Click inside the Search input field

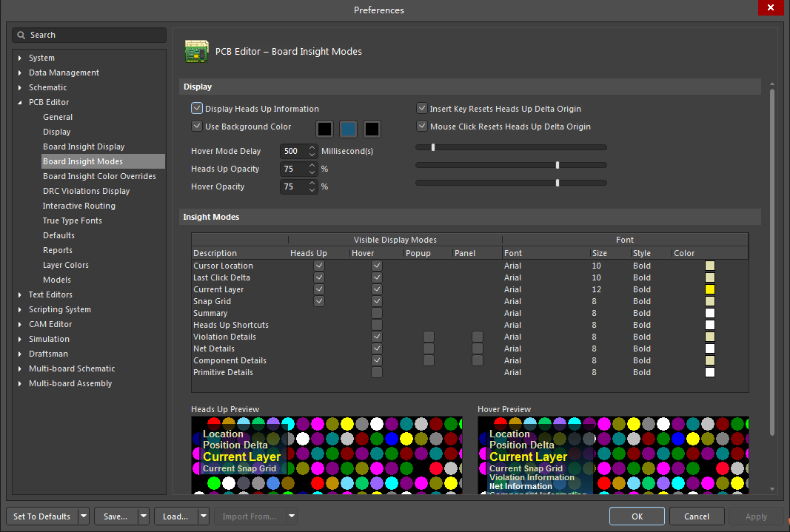89,35
